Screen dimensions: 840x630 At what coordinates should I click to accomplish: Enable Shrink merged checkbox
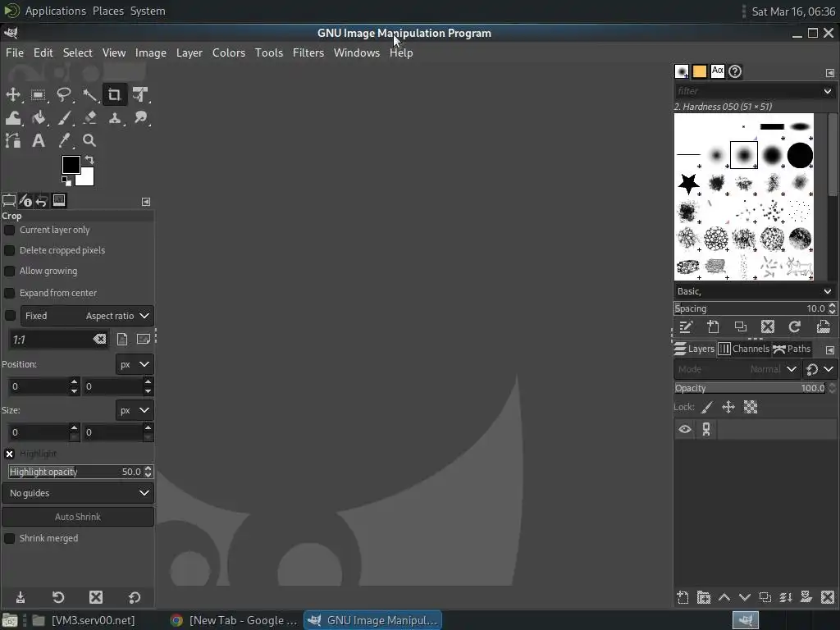10,538
